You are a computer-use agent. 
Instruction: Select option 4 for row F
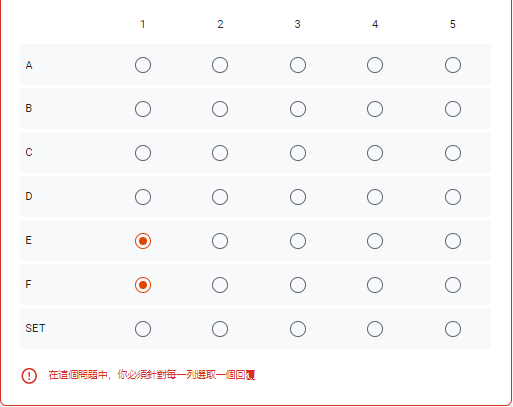tap(375, 285)
